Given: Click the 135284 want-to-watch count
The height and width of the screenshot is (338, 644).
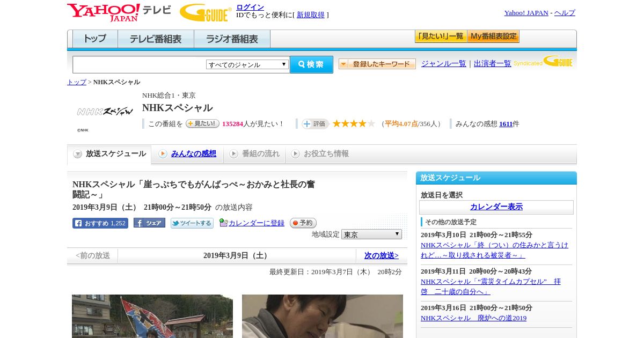Looking at the screenshot, I should pos(232,124).
